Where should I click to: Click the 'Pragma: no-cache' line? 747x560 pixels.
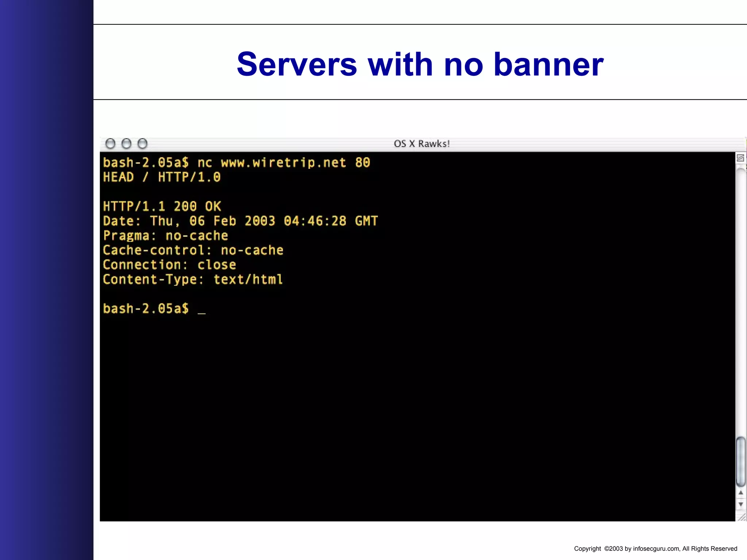166,236
